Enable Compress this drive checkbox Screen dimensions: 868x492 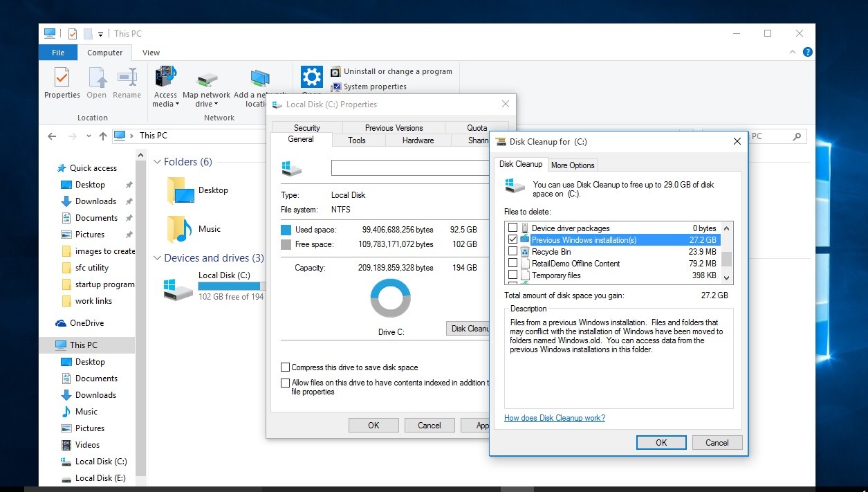pyautogui.click(x=285, y=367)
